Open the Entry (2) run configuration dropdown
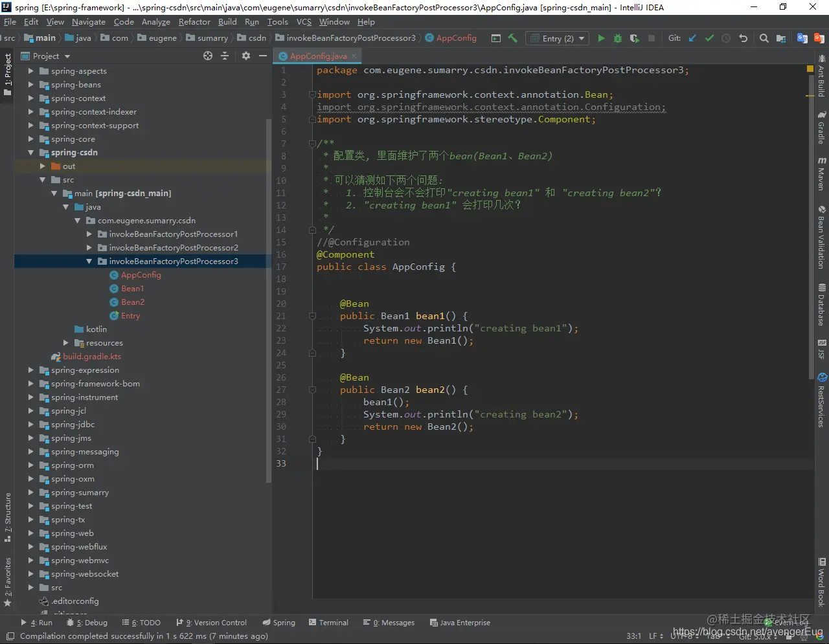The height and width of the screenshot is (644, 829). pyautogui.click(x=557, y=38)
